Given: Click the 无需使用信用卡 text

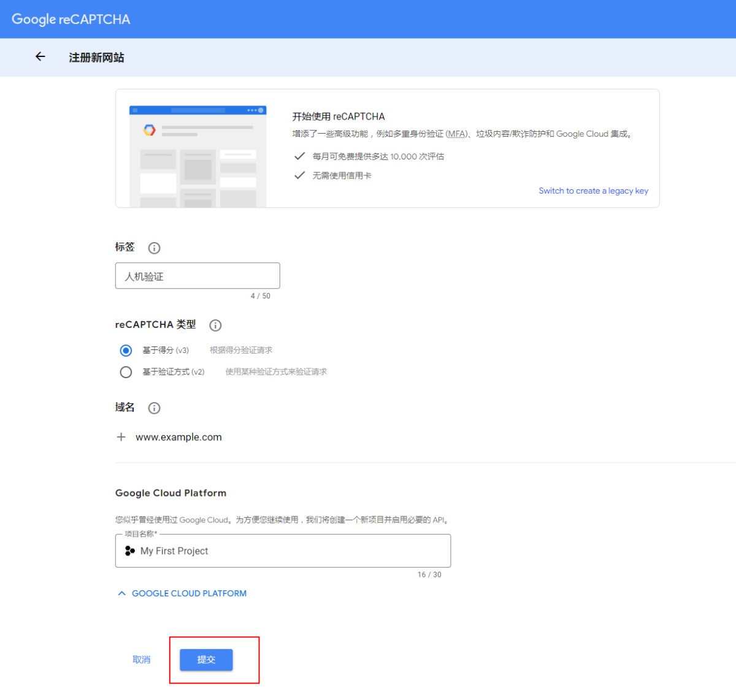Looking at the screenshot, I should click(342, 175).
